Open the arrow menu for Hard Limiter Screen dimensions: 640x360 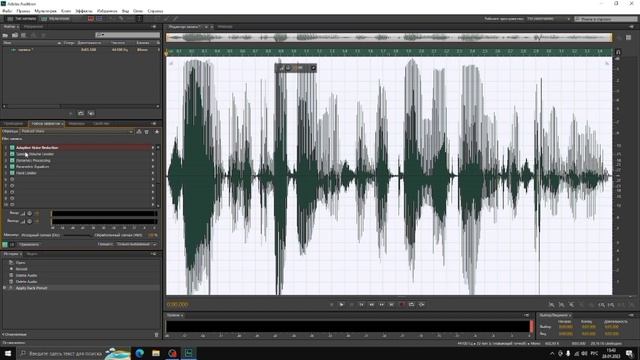click(153, 173)
